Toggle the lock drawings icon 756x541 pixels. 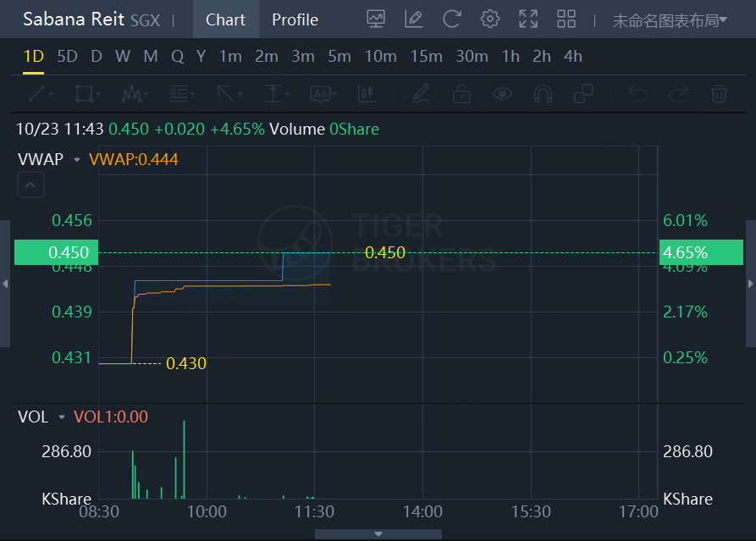click(461, 93)
